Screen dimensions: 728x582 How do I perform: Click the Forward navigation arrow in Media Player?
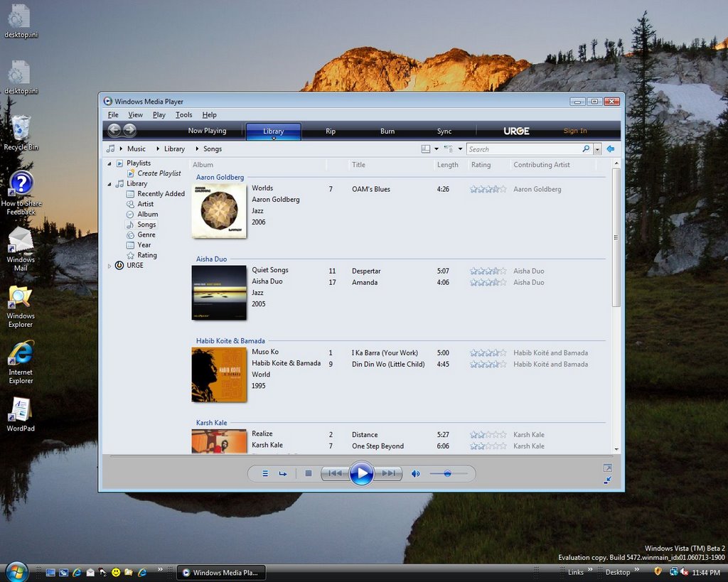click(x=129, y=131)
